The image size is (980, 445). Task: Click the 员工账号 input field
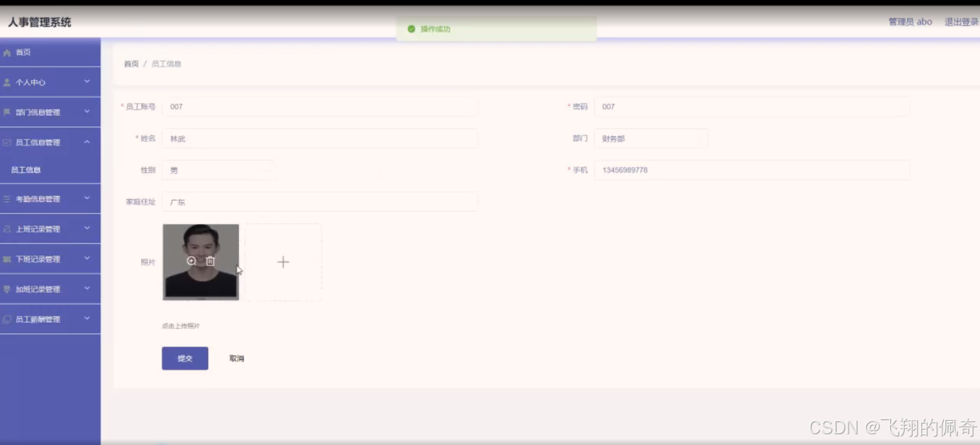tap(320, 106)
